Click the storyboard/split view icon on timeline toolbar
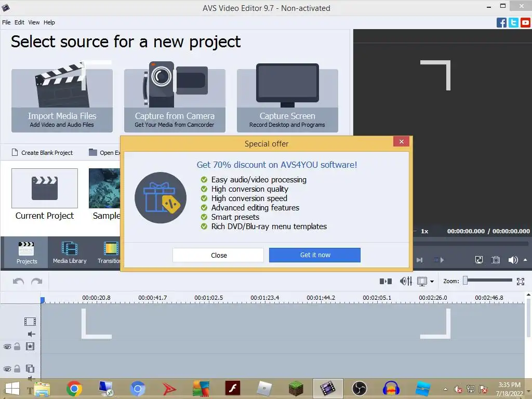The width and height of the screenshot is (532, 399). [x=386, y=281]
